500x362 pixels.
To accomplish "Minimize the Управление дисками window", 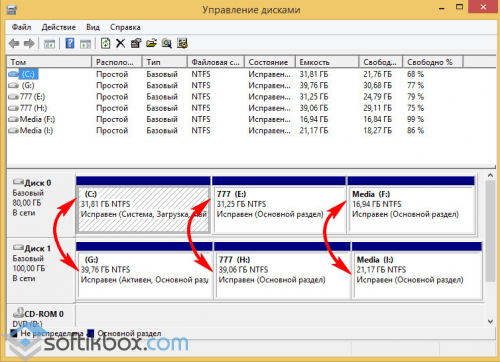I will click(x=442, y=7).
